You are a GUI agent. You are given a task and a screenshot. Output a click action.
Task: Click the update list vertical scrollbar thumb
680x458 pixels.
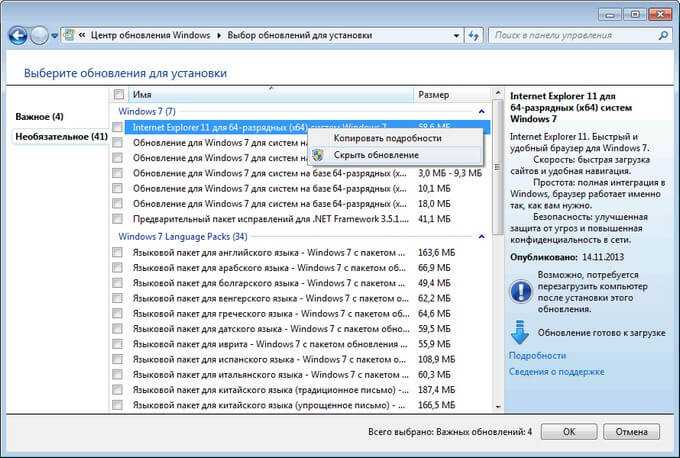498,167
